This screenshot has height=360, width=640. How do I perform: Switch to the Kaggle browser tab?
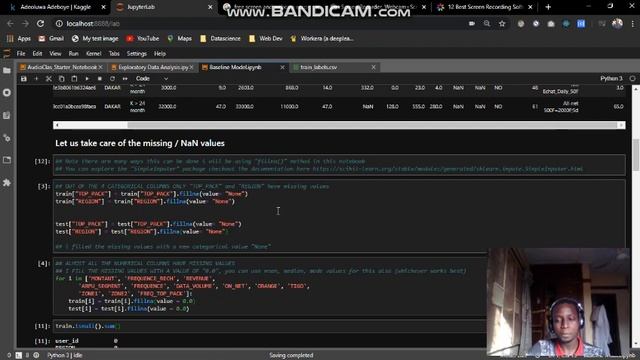(x=56, y=7)
